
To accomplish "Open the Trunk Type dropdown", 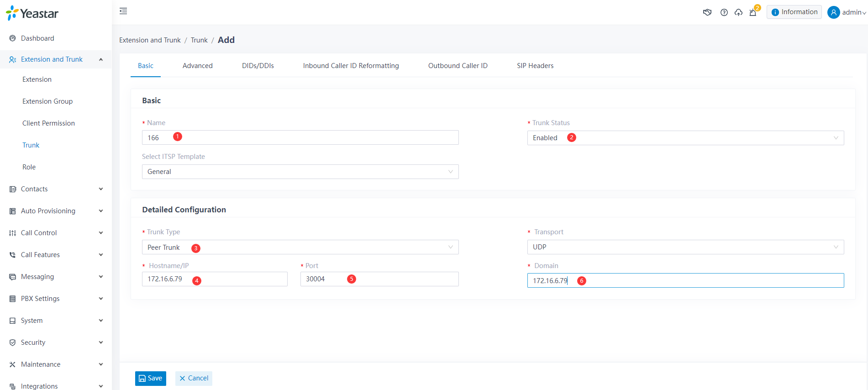I will coord(300,247).
